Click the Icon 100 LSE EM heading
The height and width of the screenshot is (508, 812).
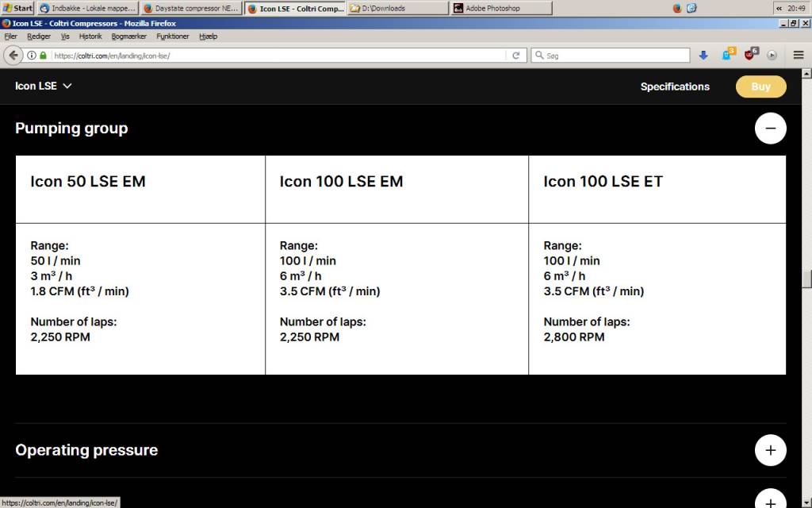tap(341, 182)
